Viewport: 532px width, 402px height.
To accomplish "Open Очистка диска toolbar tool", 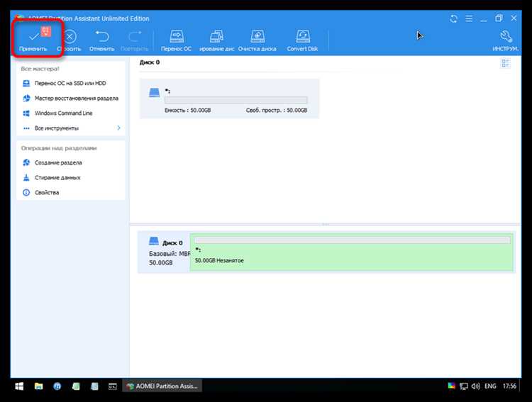I will 257,40.
